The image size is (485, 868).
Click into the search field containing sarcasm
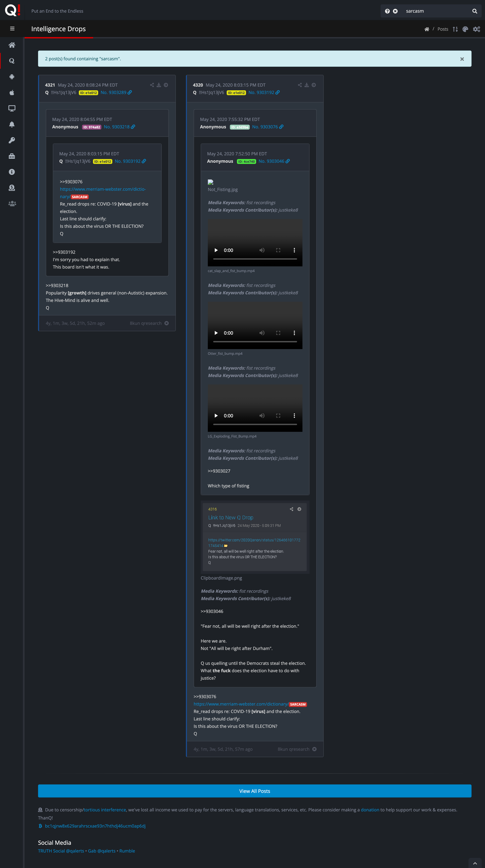click(x=436, y=11)
